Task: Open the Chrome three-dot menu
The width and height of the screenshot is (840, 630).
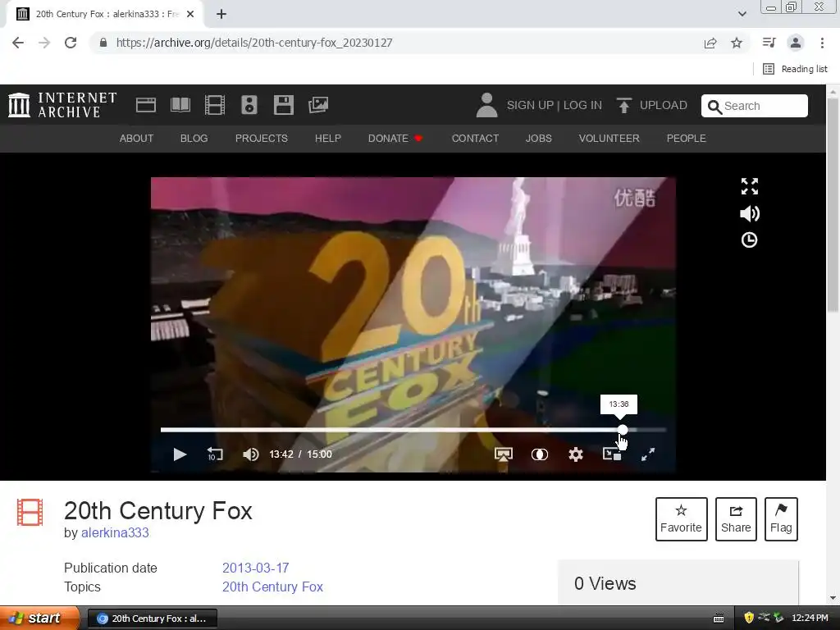Action: 822,43
